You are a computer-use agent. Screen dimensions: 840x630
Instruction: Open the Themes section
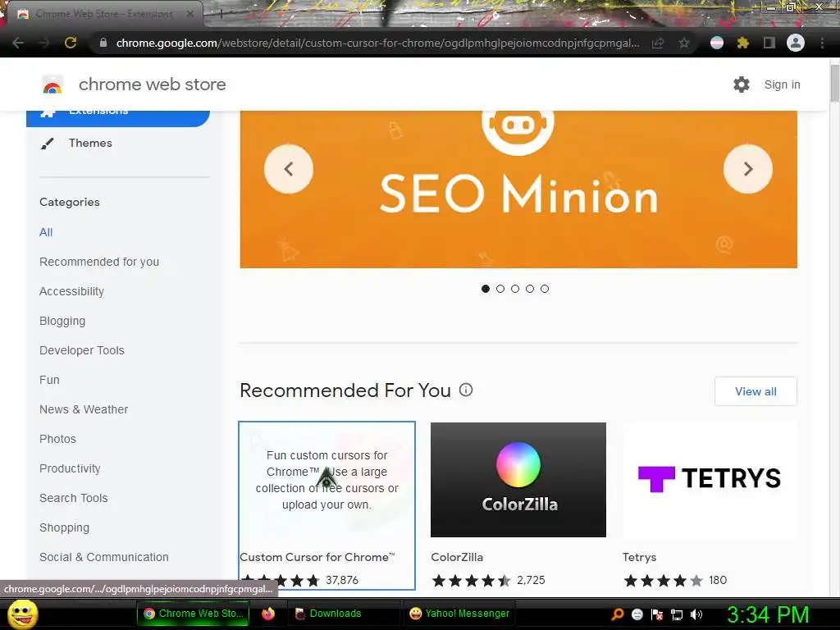coord(90,143)
